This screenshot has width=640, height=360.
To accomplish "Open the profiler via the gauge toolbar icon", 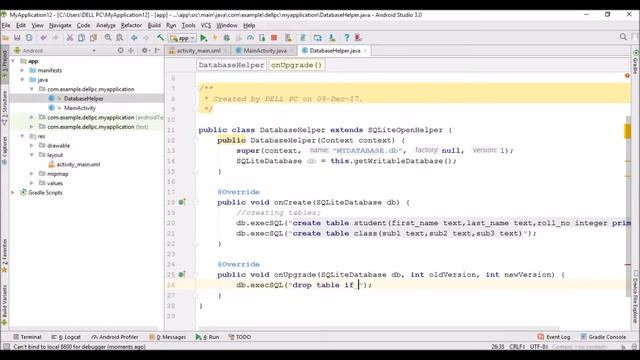I will [250, 38].
